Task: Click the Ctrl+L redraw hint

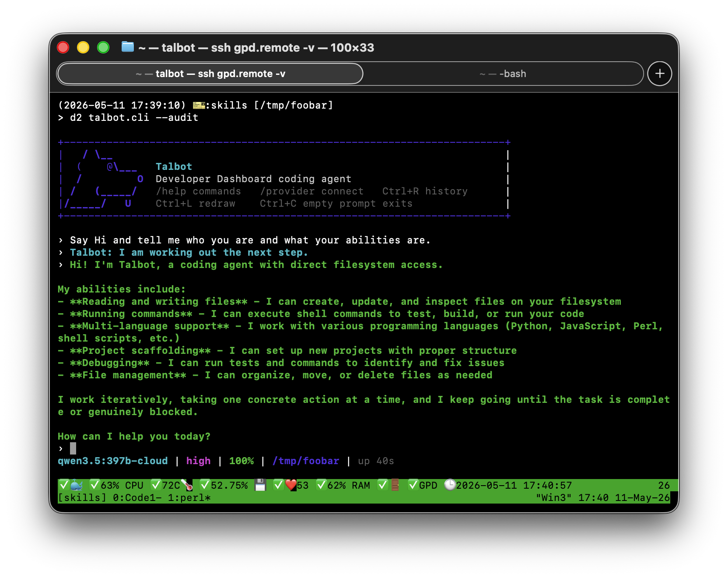Action: coord(195,204)
